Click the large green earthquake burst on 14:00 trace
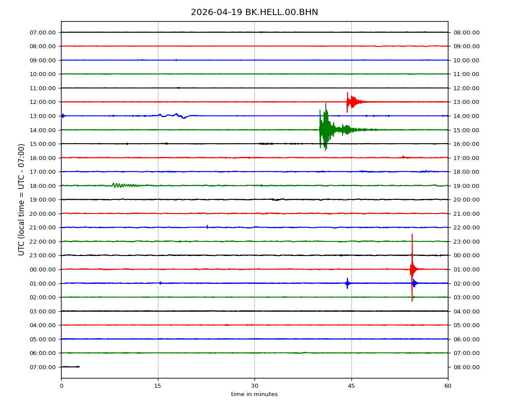This screenshot has width=509, height=420. pyautogui.click(x=326, y=129)
